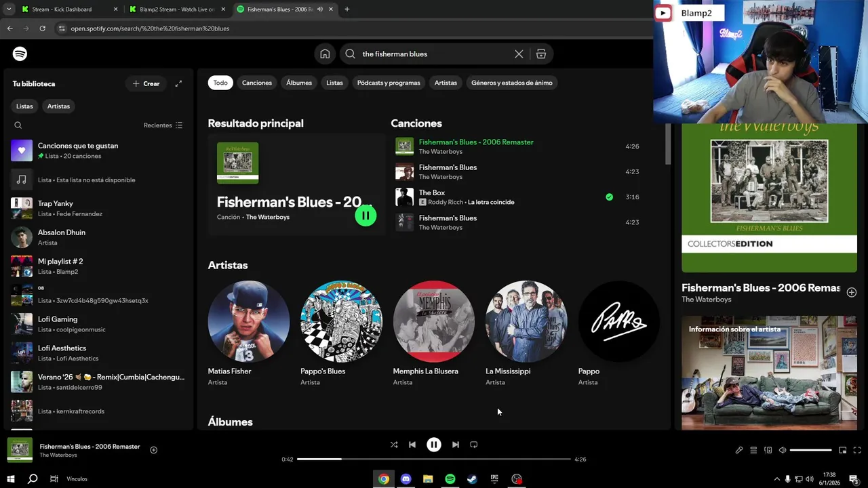Open La Mississippi artist thumbnail
The height and width of the screenshot is (488, 868).
[x=526, y=321]
